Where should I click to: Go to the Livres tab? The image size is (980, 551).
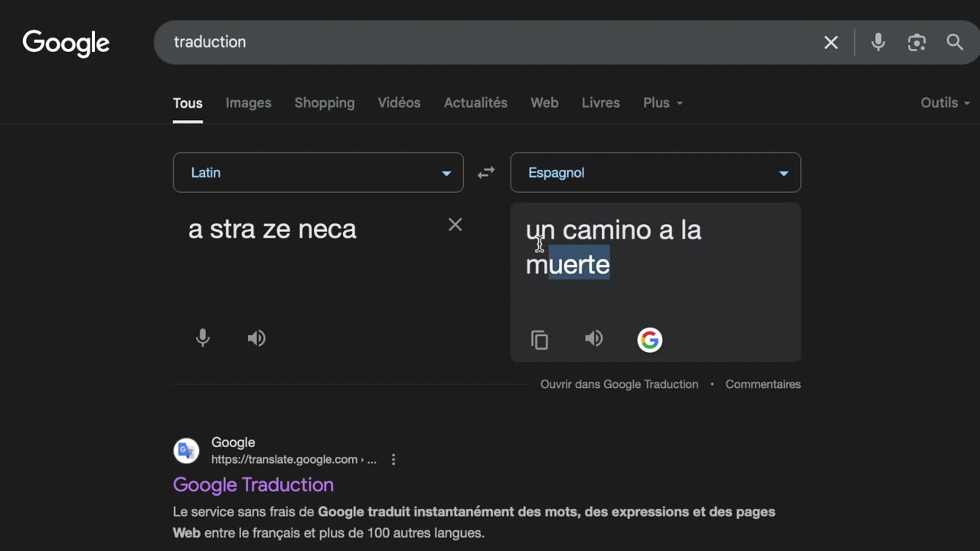(x=601, y=103)
